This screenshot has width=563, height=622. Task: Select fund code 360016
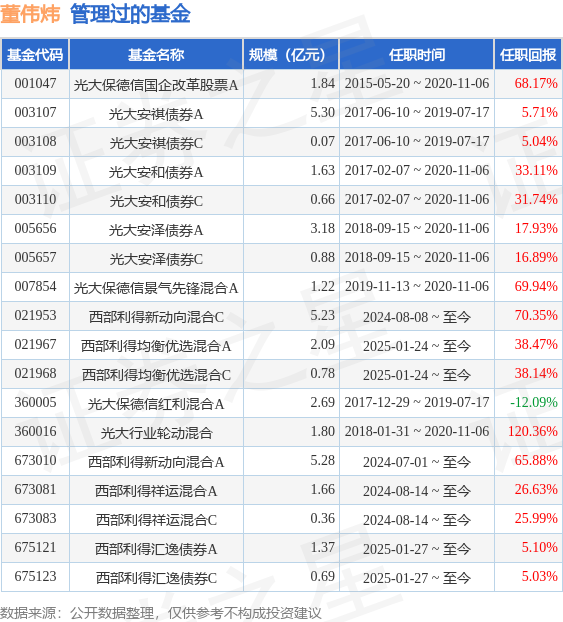click(x=35, y=431)
